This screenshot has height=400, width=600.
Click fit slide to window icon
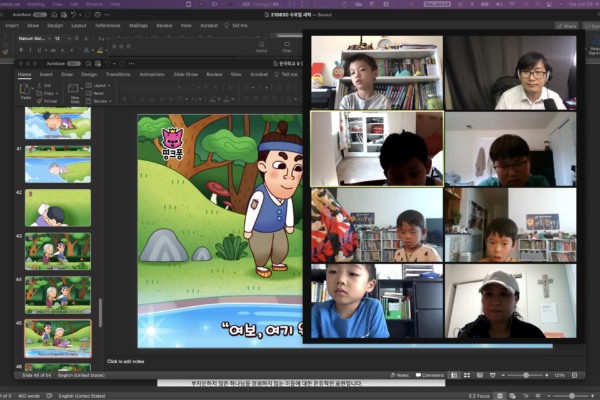tap(574, 375)
